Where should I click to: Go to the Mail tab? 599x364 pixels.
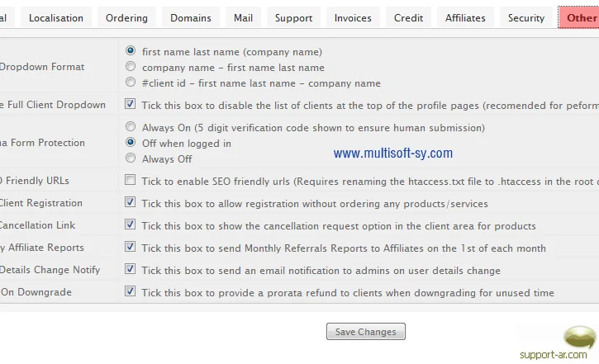pos(243,17)
